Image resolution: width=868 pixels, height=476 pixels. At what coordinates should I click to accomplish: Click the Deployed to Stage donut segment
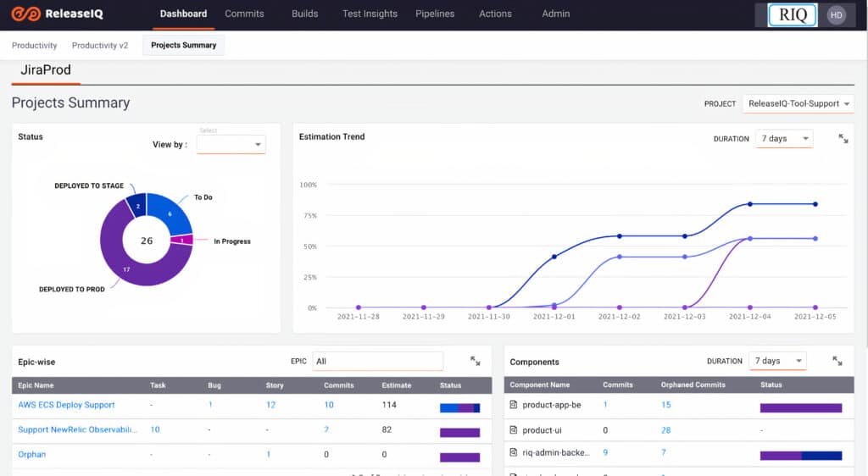tap(137, 205)
